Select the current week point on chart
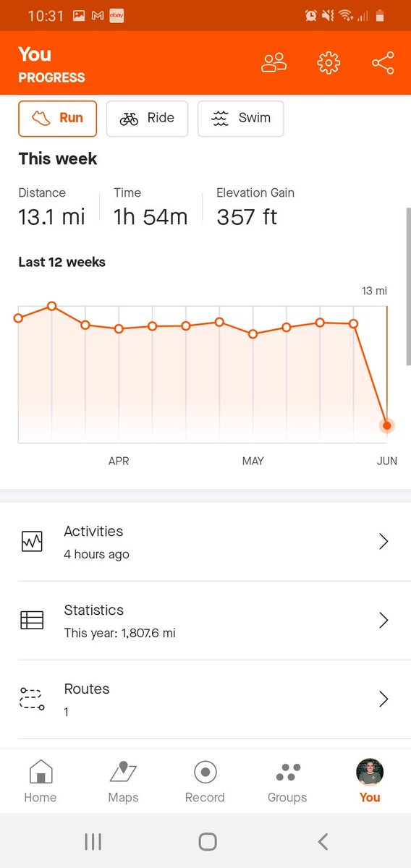411x868 pixels. pos(387,425)
